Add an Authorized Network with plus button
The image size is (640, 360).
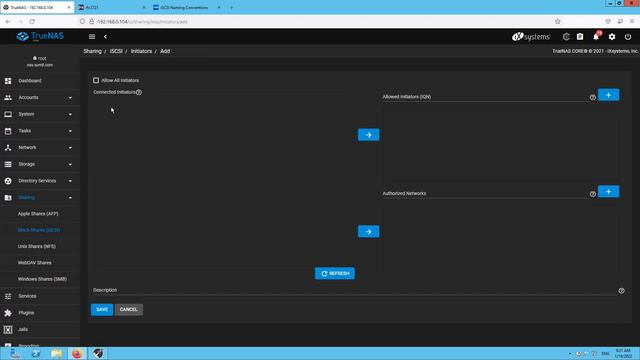(x=609, y=192)
